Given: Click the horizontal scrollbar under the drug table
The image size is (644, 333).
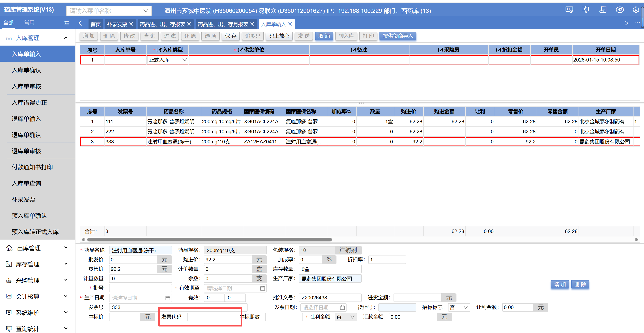Looking at the screenshot, I should [209, 239].
